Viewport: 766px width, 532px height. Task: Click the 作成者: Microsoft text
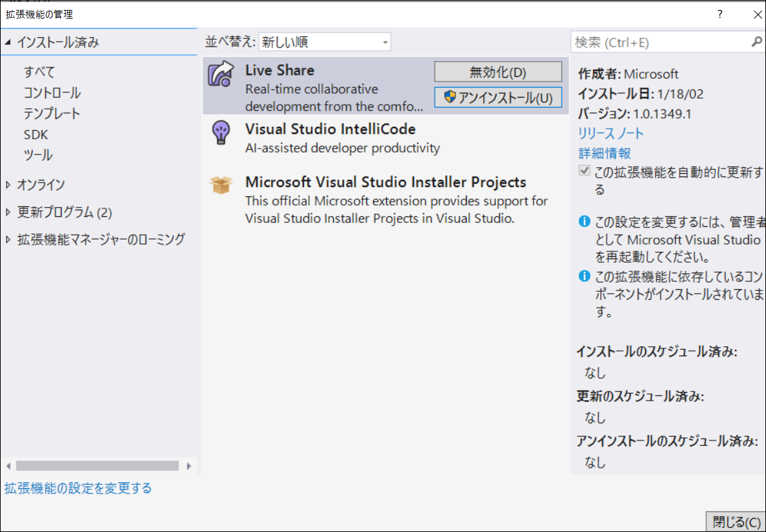(628, 74)
